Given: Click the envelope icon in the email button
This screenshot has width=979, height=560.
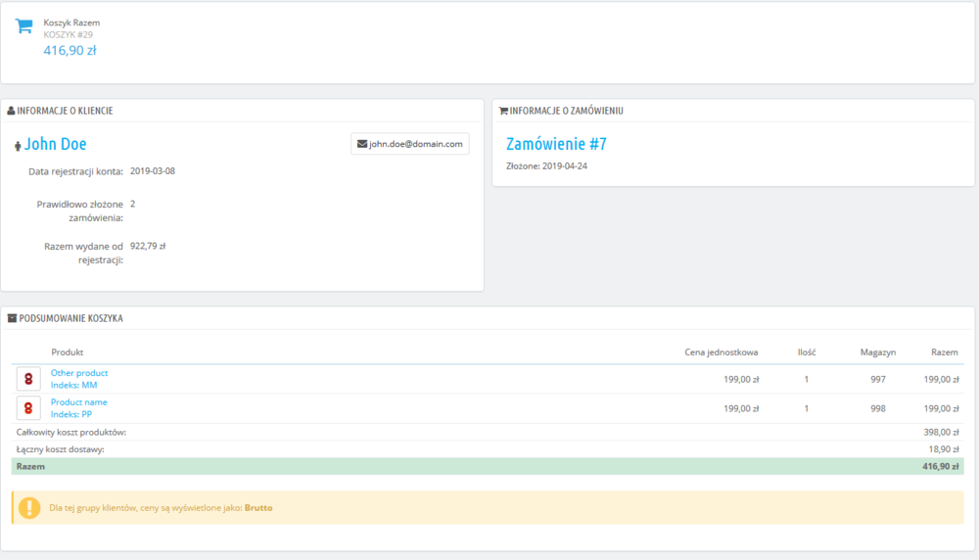Looking at the screenshot, I should [x=361, y=144].
